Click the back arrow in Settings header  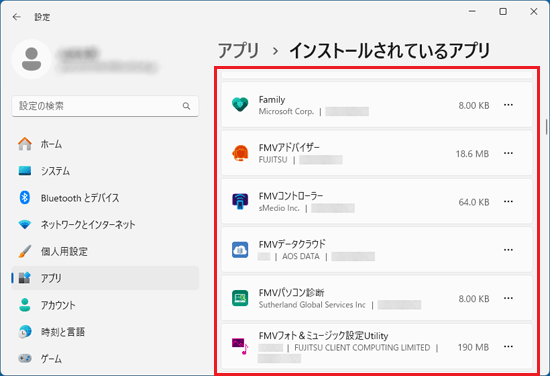coord(16,17)
